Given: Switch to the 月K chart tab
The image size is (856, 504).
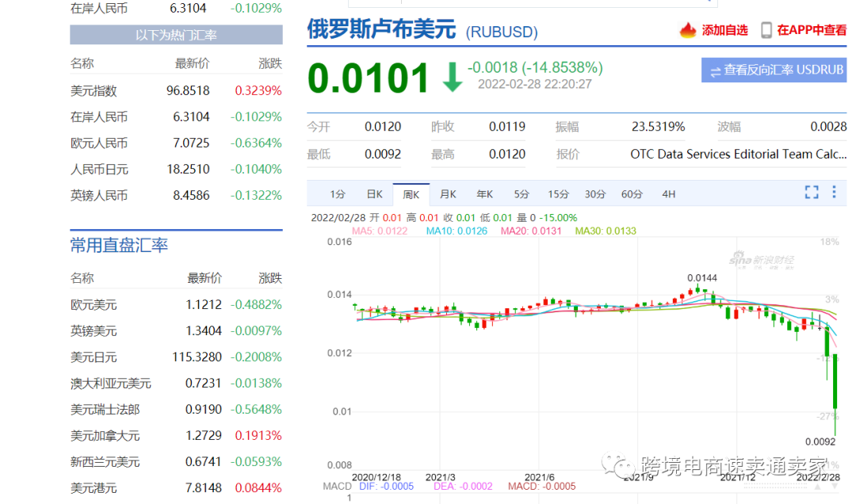Looking at the screenshot, I should 450,193.
